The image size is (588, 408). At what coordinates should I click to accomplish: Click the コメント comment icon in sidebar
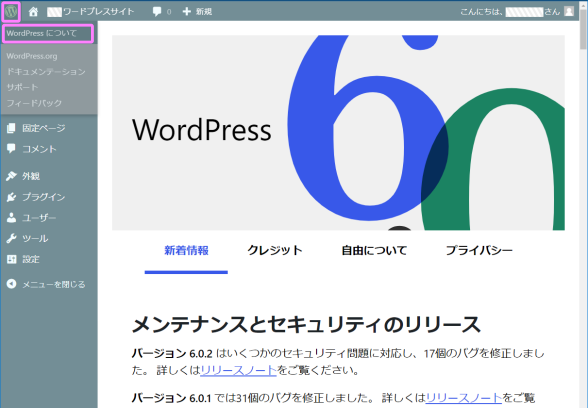click(x=11, y=148)
